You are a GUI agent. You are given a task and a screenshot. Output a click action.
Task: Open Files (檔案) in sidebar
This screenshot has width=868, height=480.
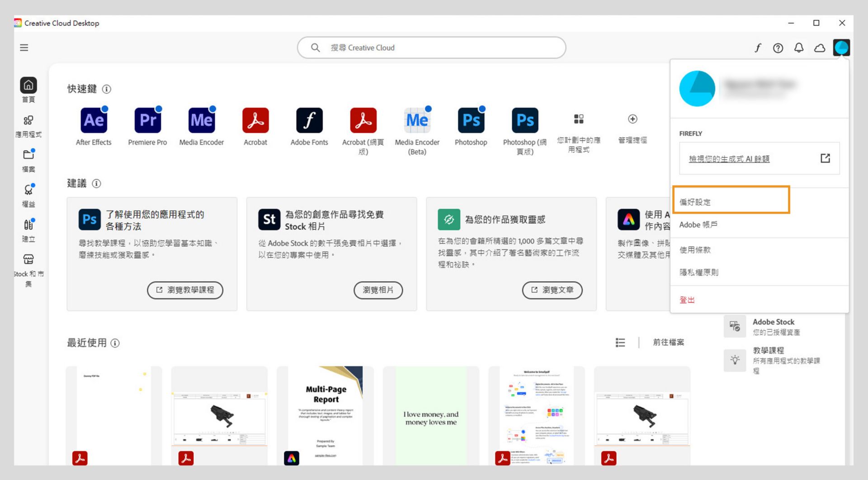click(x=28, y=161)
